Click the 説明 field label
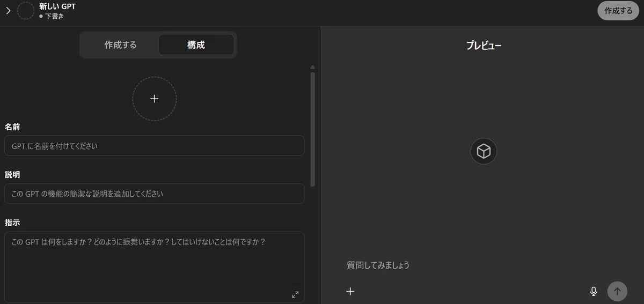The image size is (644, 304). pos(12,175)
